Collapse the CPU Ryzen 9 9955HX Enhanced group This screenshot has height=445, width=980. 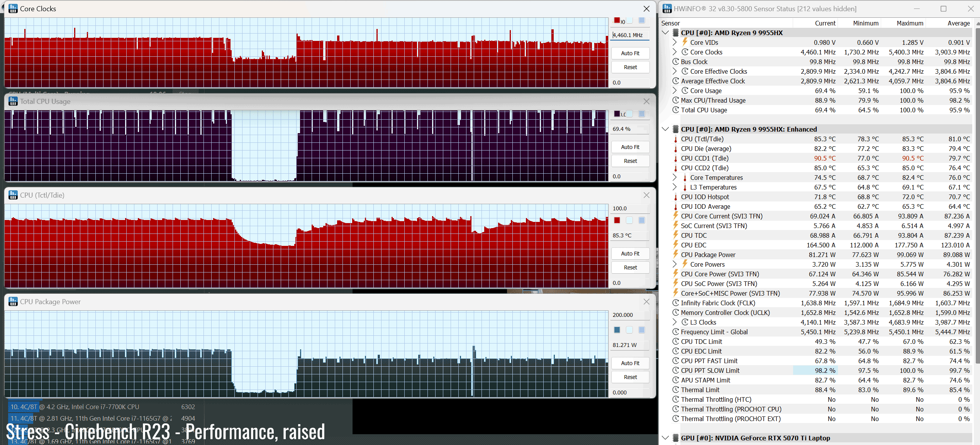[665, 129]
